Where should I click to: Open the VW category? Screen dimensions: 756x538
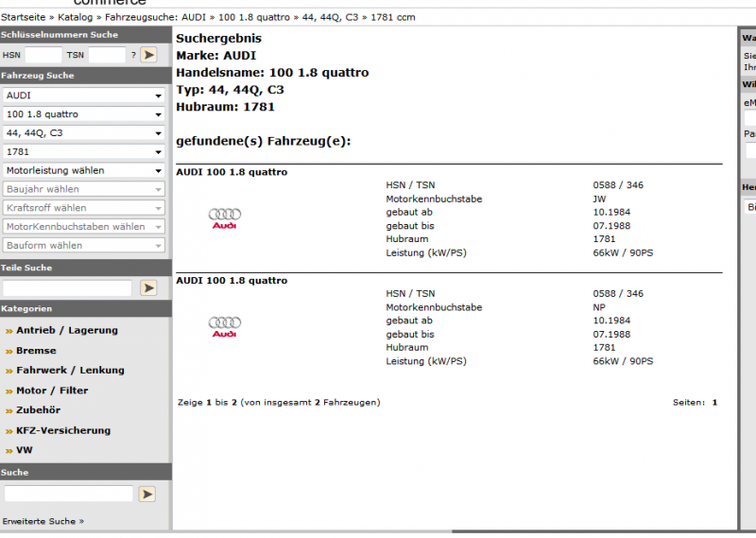pos(25,450)
